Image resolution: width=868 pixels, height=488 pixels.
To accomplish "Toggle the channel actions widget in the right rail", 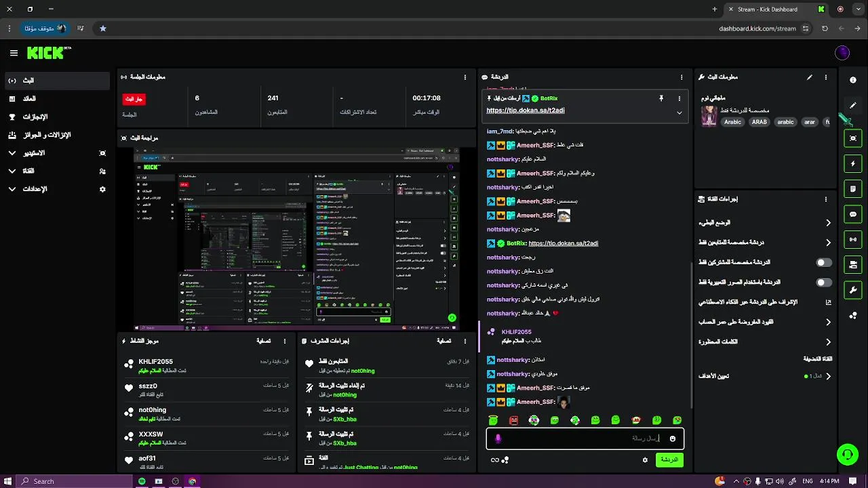I will 853,264.
